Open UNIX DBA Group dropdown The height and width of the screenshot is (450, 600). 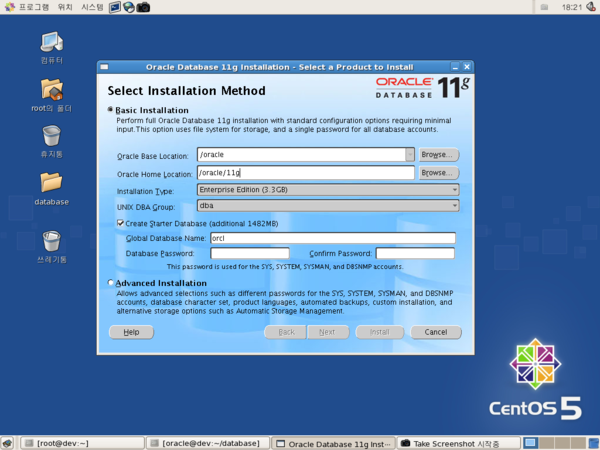[328, 206]
